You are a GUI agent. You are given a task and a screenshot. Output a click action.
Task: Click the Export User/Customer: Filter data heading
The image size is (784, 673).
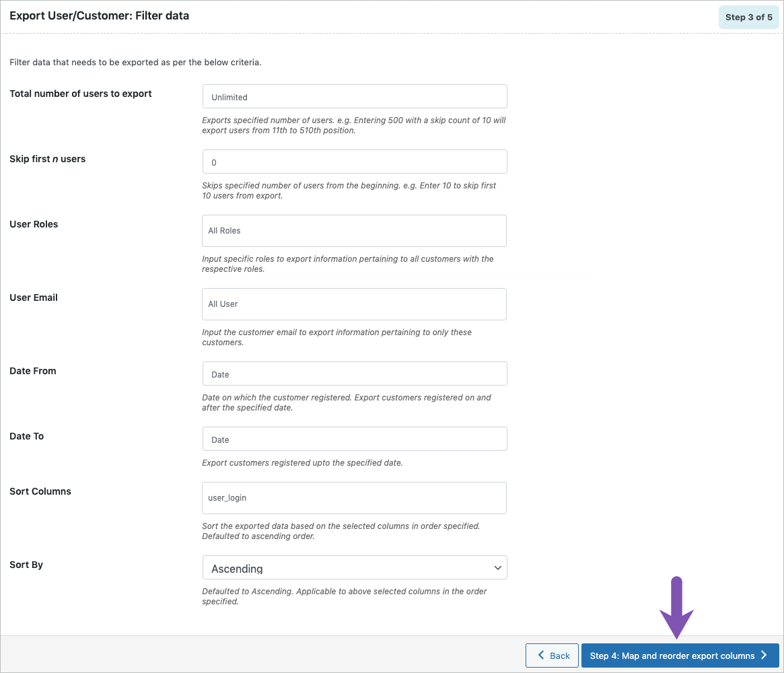[100, 15]
